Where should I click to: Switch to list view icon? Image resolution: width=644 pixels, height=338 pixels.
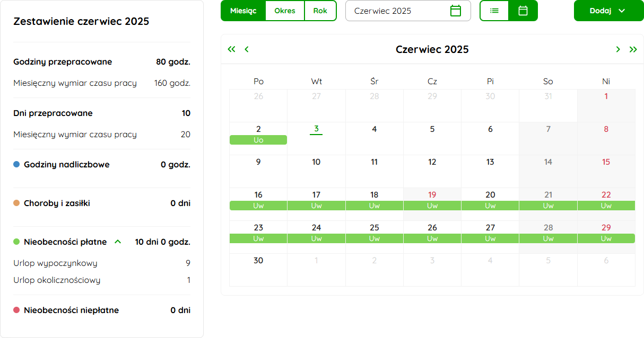tap(494, 11)
